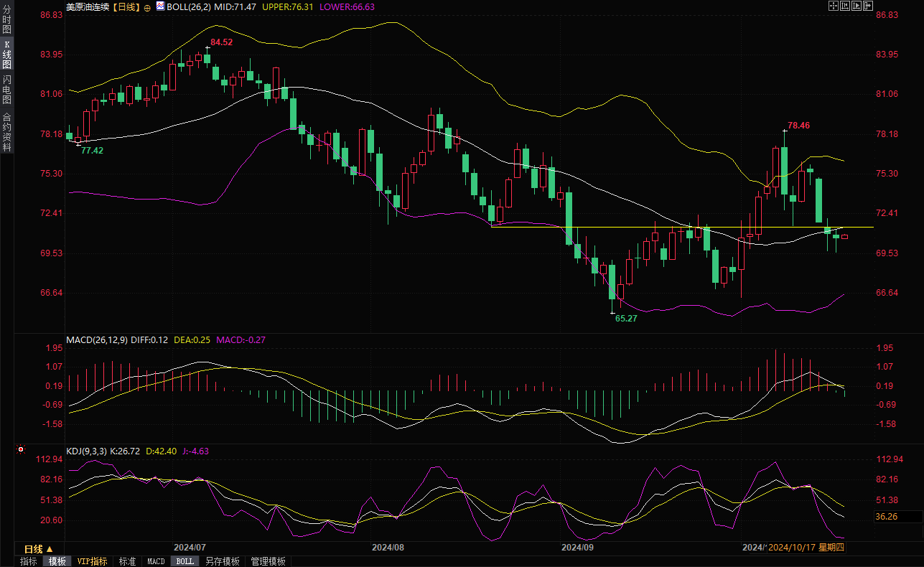Select the 标准 template
Image resolution: width=924 pixels, height=567 pixels.
pos(127,561)
